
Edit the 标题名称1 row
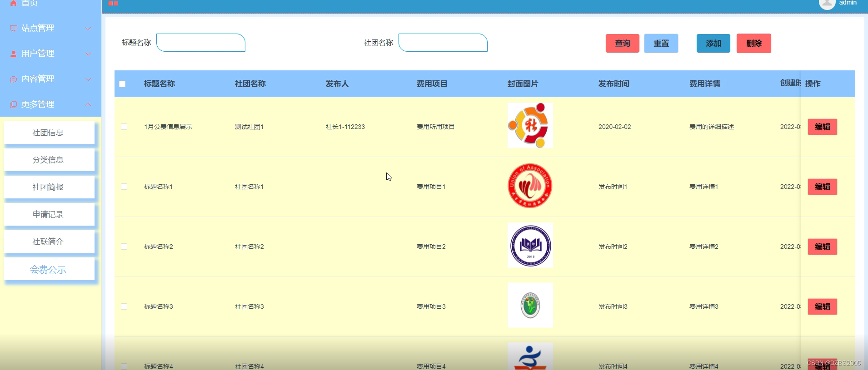[823, 187]
